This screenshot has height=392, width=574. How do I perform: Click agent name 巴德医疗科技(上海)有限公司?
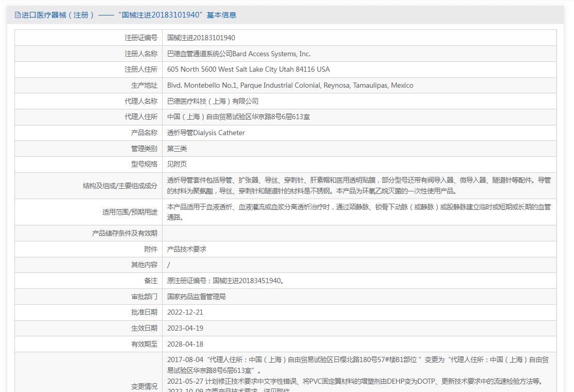[x=213, y=101]
